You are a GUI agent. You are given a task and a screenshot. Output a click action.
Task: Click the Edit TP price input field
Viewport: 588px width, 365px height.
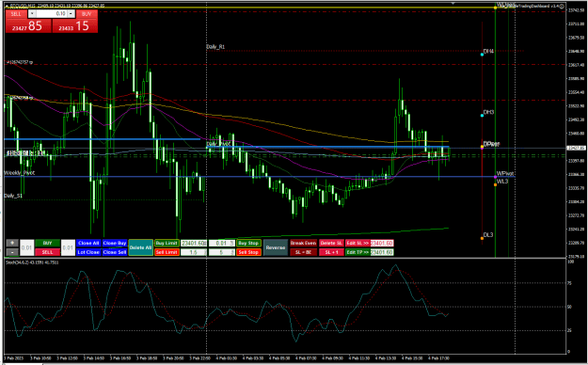pyautogui.click(x=382, y=252)
